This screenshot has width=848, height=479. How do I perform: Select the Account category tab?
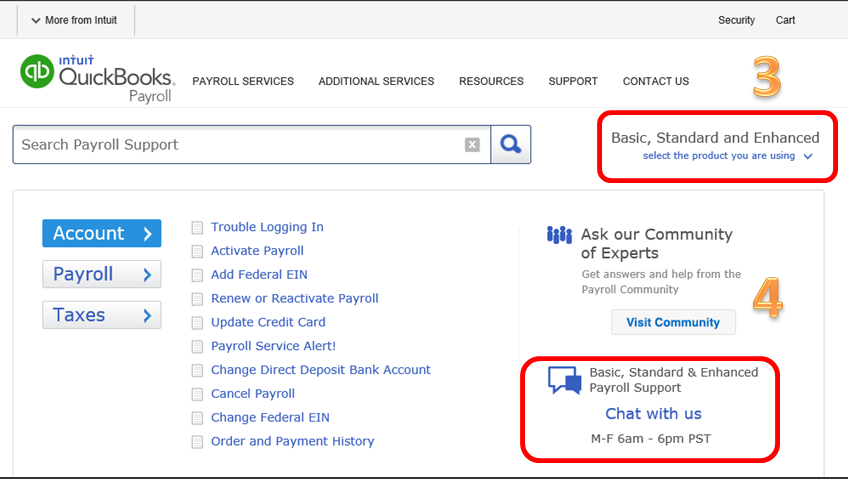(102, 233)
